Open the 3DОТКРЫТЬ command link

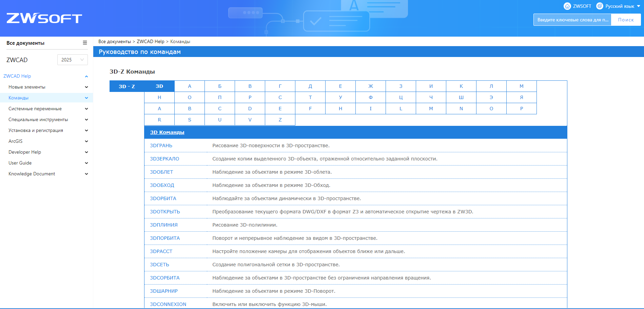click(165, 212)
